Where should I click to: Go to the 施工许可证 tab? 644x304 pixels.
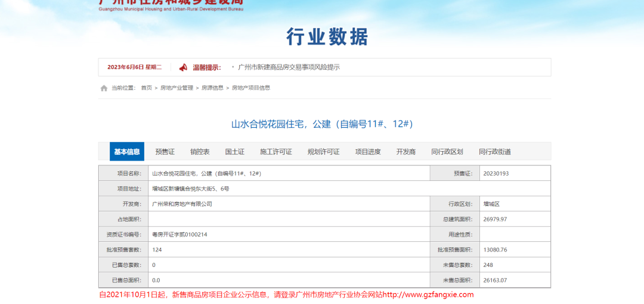point(276,151)
